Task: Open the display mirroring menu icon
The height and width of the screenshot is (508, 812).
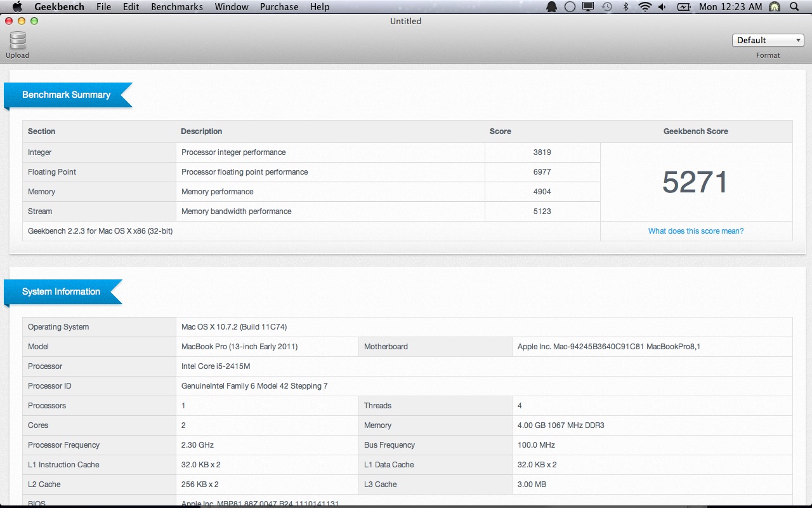Action: coord(588,7)
